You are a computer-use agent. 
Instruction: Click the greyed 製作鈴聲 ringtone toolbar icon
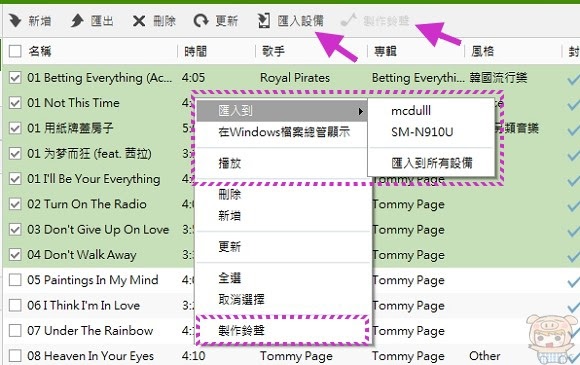348,20
